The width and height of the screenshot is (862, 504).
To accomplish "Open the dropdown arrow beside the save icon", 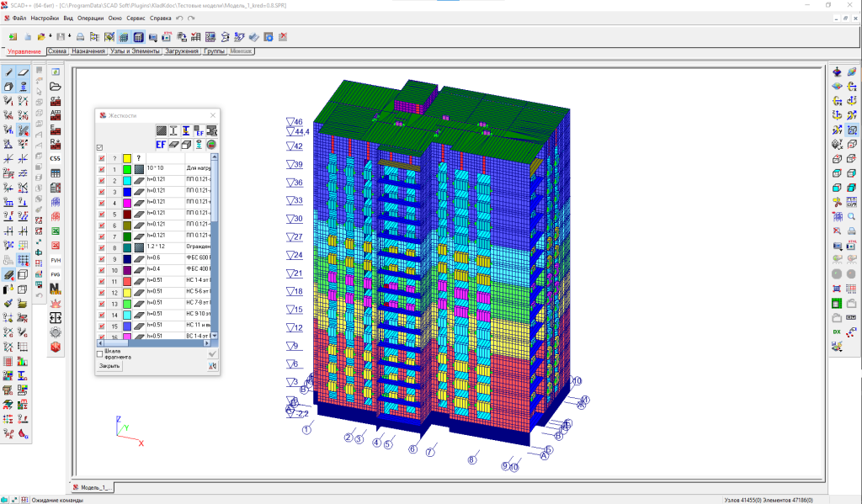I will (x=69, y=37).
